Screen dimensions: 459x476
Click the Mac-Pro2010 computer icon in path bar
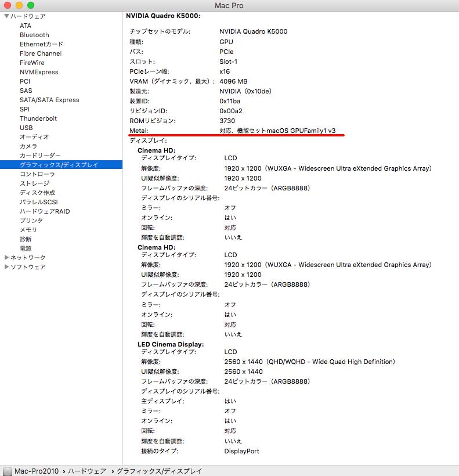point(8,471)
